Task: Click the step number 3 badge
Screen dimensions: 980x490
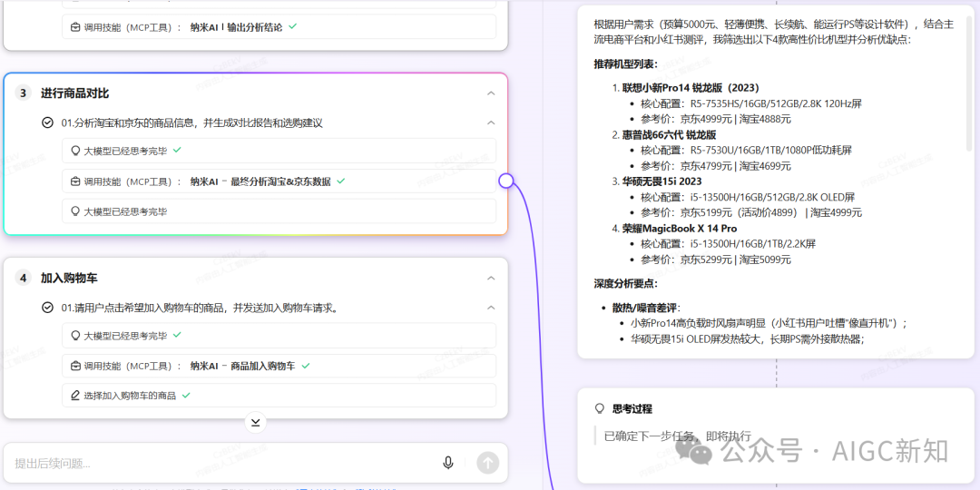Action: [x=23, y=93]
